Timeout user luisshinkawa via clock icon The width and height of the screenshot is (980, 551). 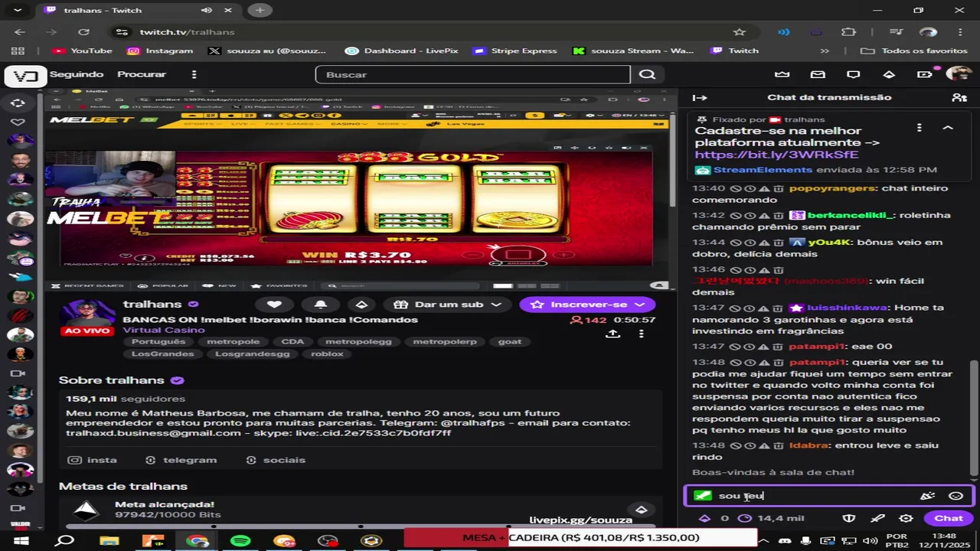(x=750, y=308)
